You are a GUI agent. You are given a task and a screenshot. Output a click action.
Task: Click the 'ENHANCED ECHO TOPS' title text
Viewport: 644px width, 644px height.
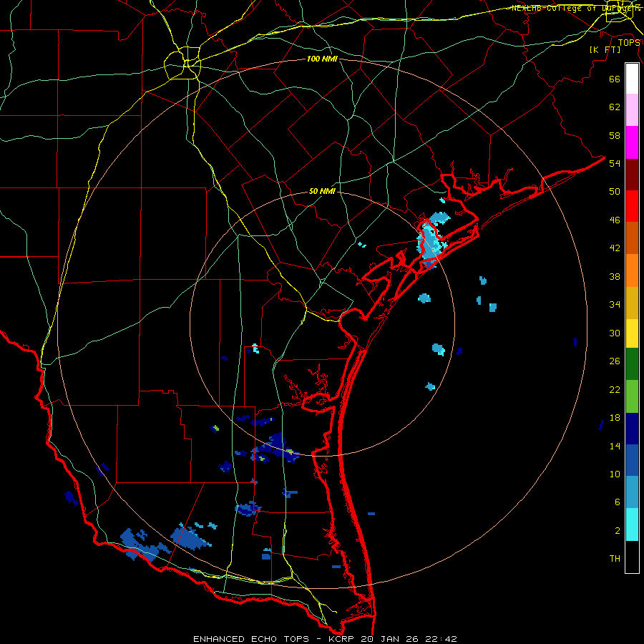(x=251, y=639)
